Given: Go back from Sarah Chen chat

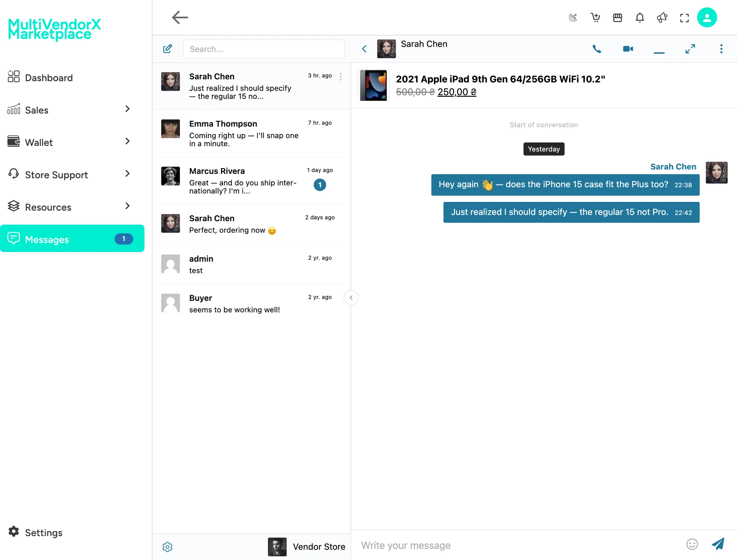Looking at the screenshot, I should point(364,49).
